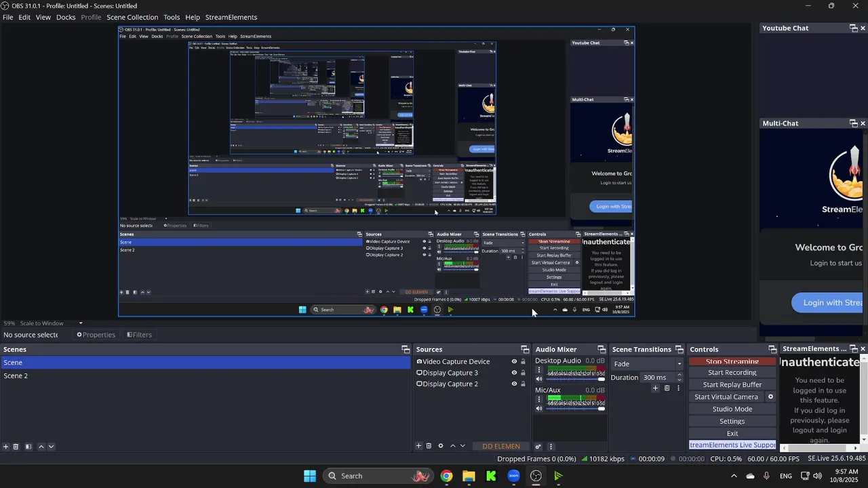Move source up arrow in Sources panel

[x=453, y=446]
